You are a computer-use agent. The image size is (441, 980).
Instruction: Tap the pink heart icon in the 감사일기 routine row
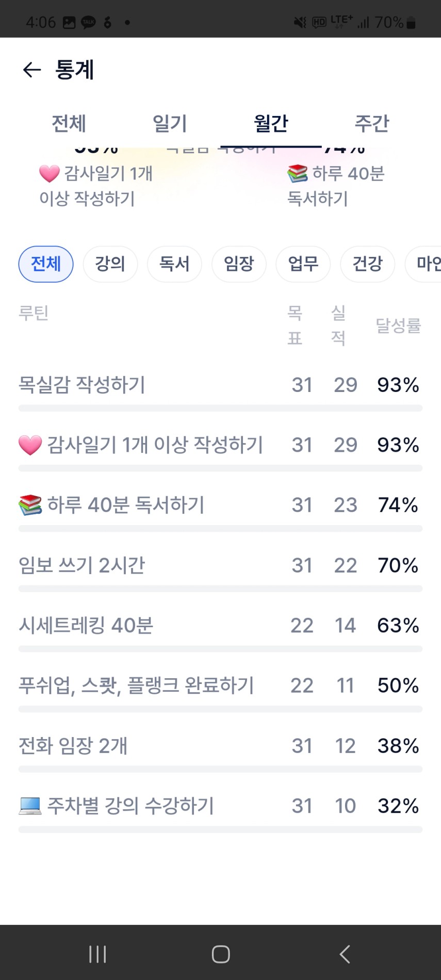30,445
